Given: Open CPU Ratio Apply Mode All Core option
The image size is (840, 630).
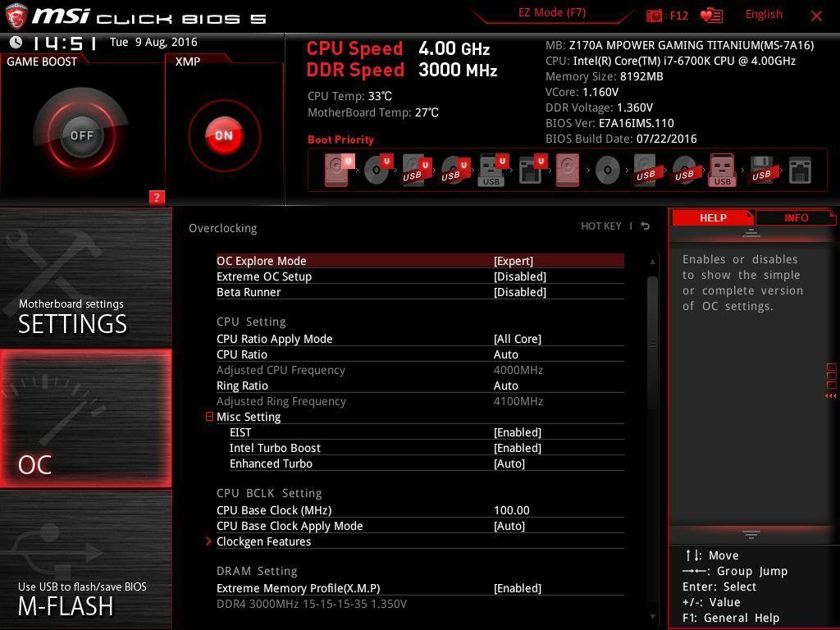Looking at the screenshot, I should 420,339.
